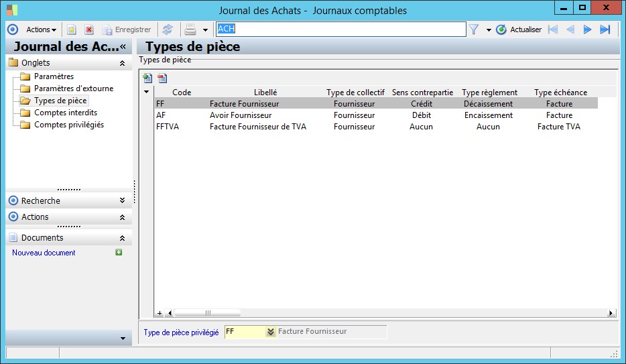This screenshot has width=626, height=364.
Task: Open the print options dropdown arrow
Action: point(205,30)
